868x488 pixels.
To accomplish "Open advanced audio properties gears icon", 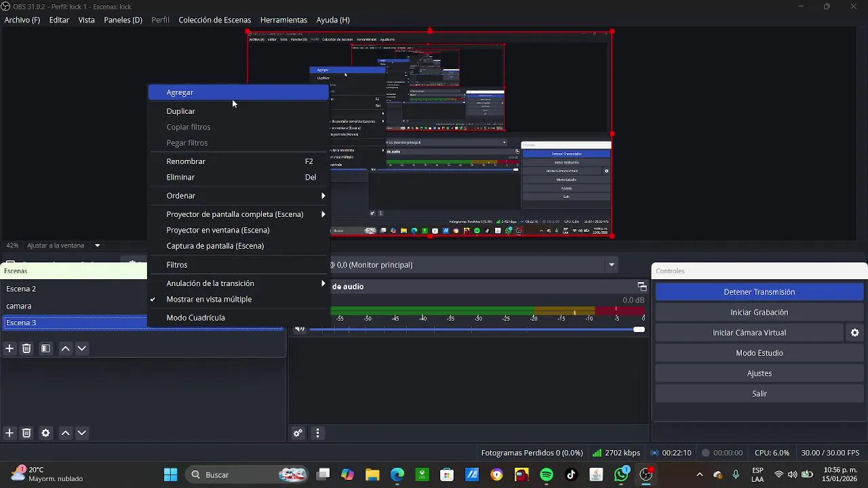I will (298, 433).
